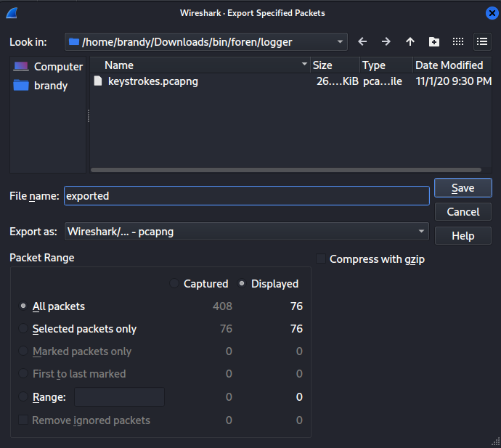Create a new folder using folder-plus icon
This screenshot has width=501, height=448.
pos(434,41)
